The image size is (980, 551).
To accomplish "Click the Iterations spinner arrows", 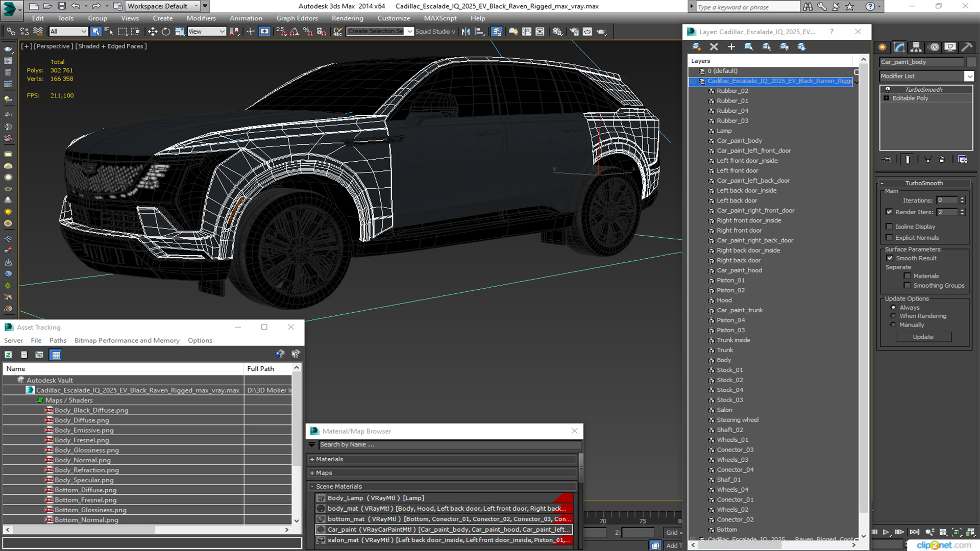I will [x=962, y=201].
